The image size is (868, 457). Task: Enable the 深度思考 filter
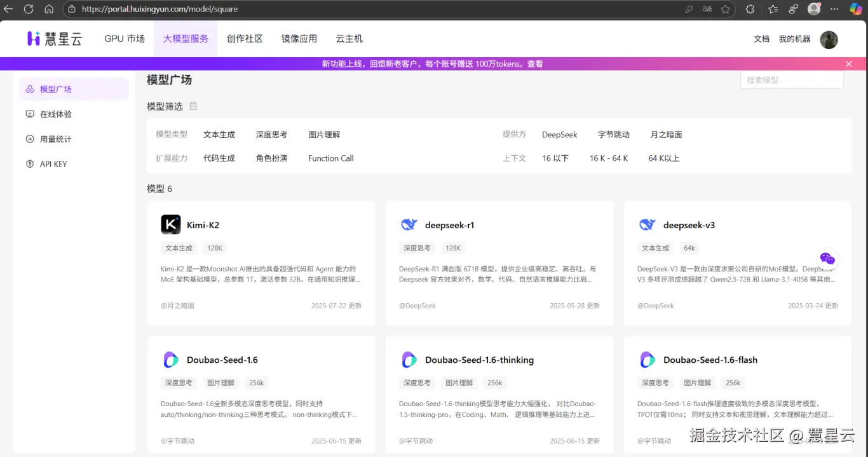(271, 134)
